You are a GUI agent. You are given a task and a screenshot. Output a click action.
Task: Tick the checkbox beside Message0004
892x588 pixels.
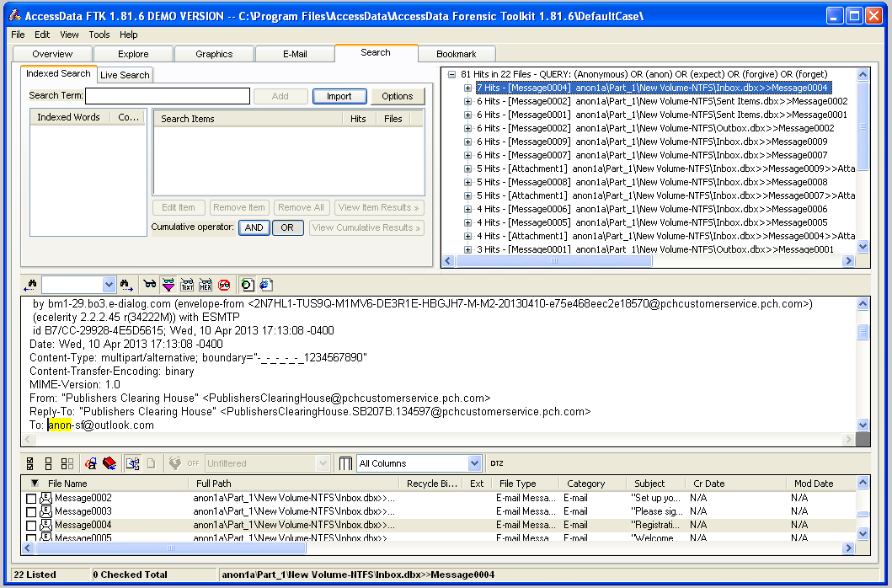(x=31, y=525)
